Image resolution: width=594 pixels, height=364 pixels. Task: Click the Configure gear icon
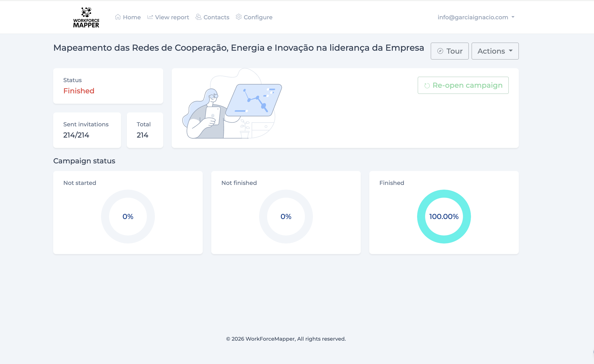click(x=238, y=17)
